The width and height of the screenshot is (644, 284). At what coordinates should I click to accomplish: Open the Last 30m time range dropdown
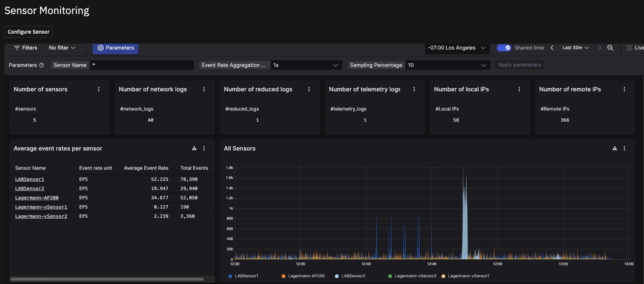pyautogui.click(x=576, y=48)
